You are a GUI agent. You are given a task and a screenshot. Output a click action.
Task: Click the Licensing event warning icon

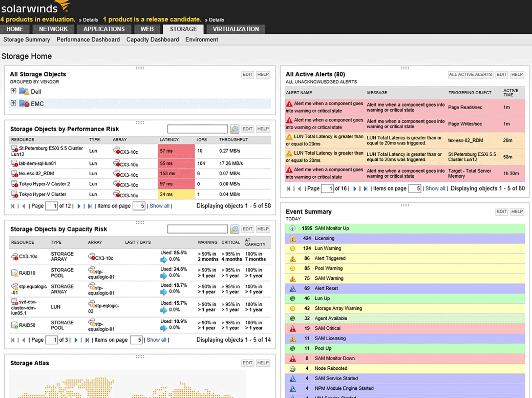click(x=292, y=239)
